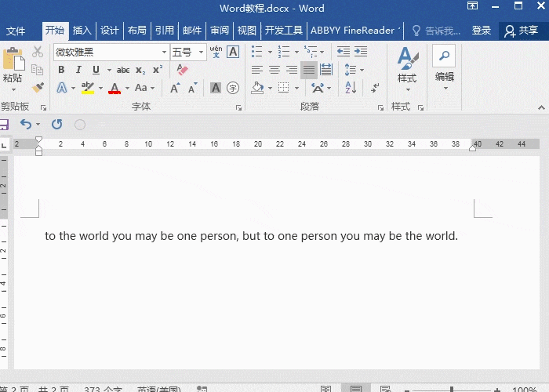Open the font size dropdown 五号
The height and width of the screenshot is (392, 549).
pos(202,53)
